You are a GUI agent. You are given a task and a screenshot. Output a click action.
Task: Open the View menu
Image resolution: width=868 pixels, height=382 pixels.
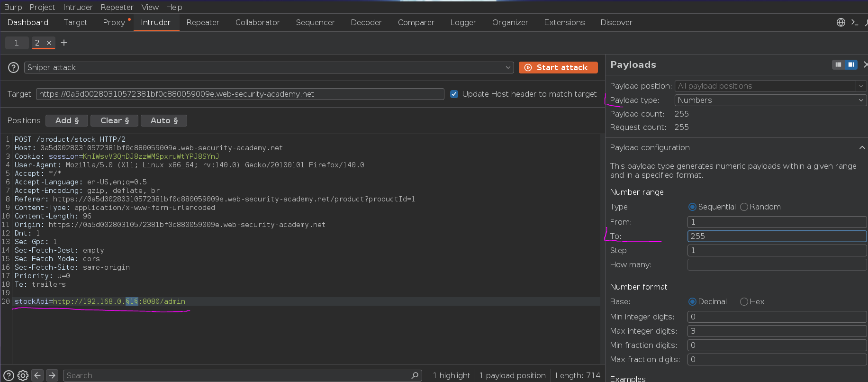(150, 7)
